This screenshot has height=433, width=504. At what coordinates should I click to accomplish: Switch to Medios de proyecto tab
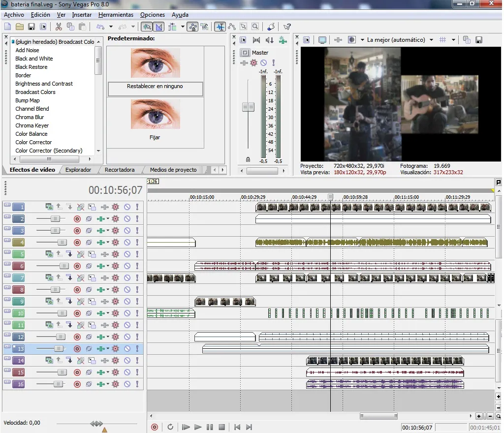pos(173,170)
